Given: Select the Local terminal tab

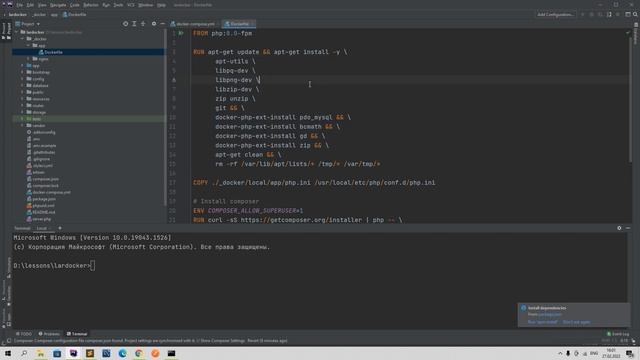Looking at the screenshot, I should coord(44,228).
